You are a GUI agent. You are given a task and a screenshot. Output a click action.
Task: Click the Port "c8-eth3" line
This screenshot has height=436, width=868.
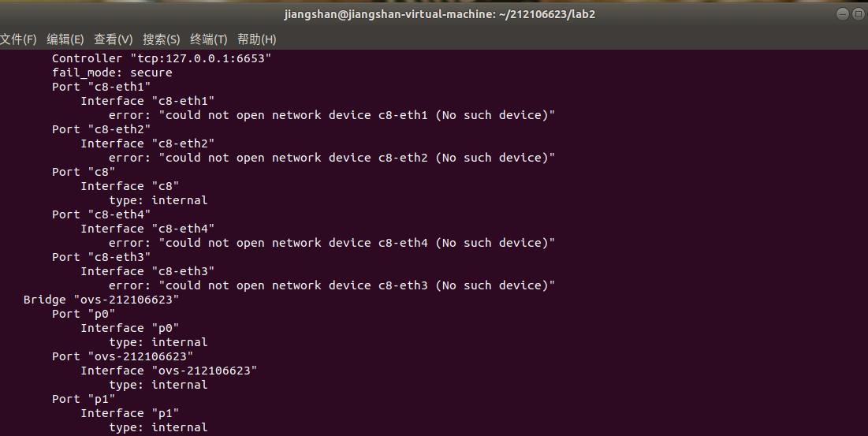pyautogui.click(x=101, y=257)
